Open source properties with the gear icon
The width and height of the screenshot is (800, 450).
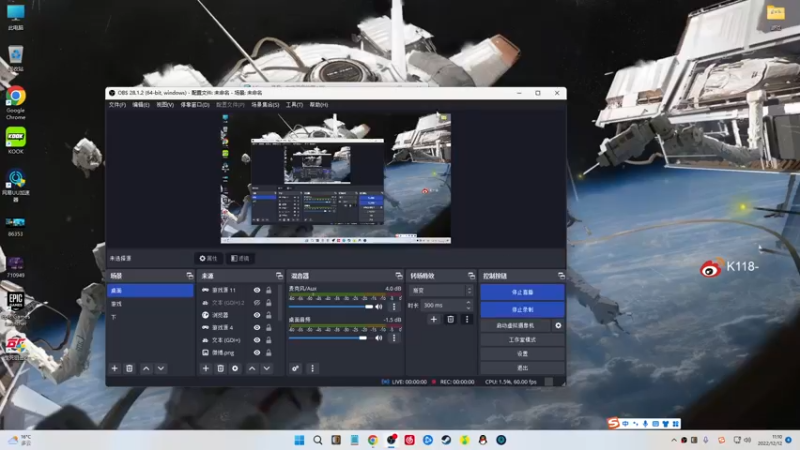[235, 368]
